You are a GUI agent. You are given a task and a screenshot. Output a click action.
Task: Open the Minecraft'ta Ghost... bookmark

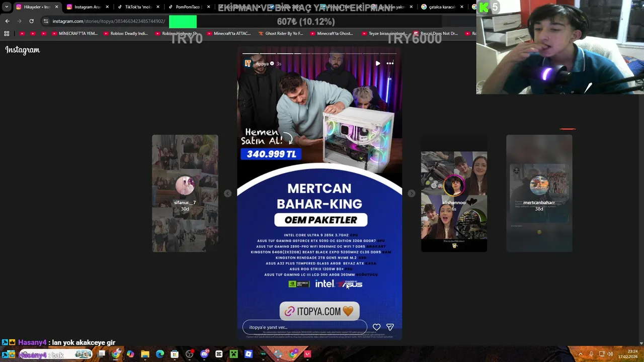(x=331, y=34)
